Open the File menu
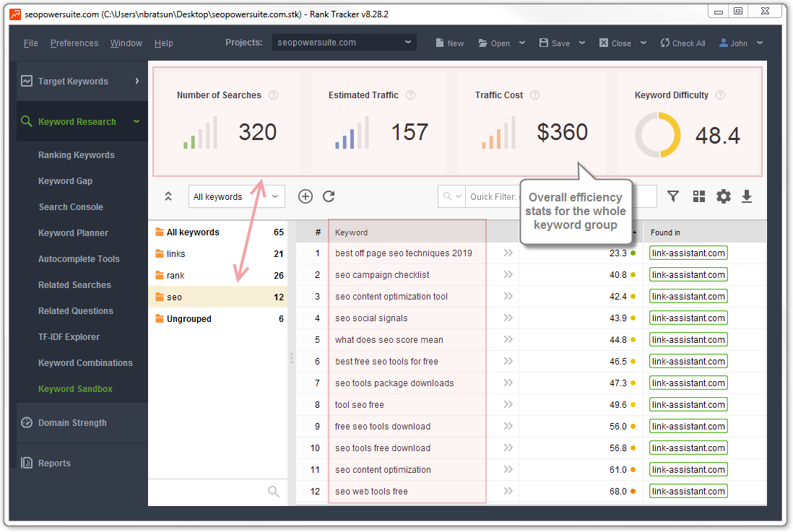 pyautogui.click(x=31, y=43)
